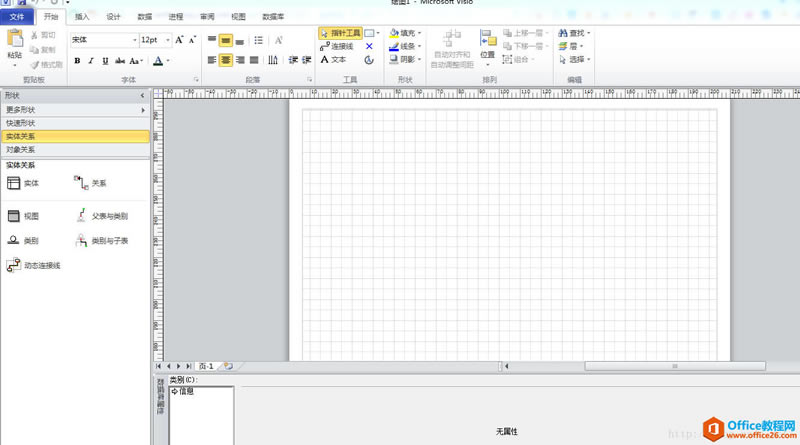
Task: Open the File (文件) tab
Action: pos(17,17)
